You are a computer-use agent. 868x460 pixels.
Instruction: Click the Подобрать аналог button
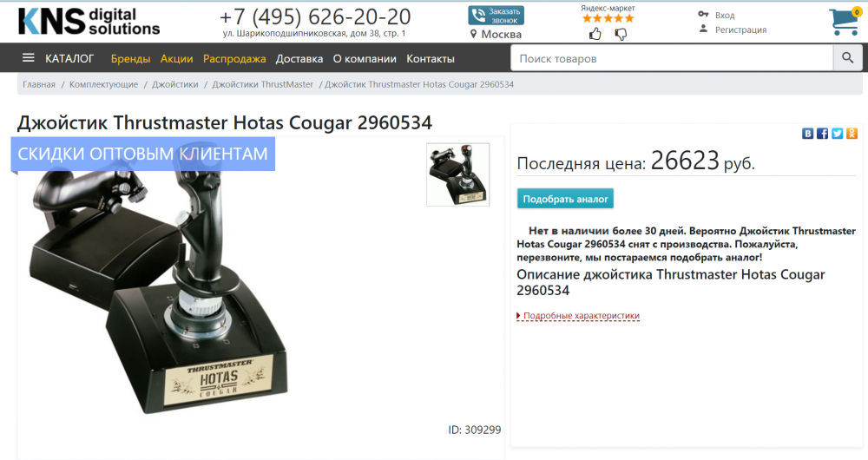565,199
